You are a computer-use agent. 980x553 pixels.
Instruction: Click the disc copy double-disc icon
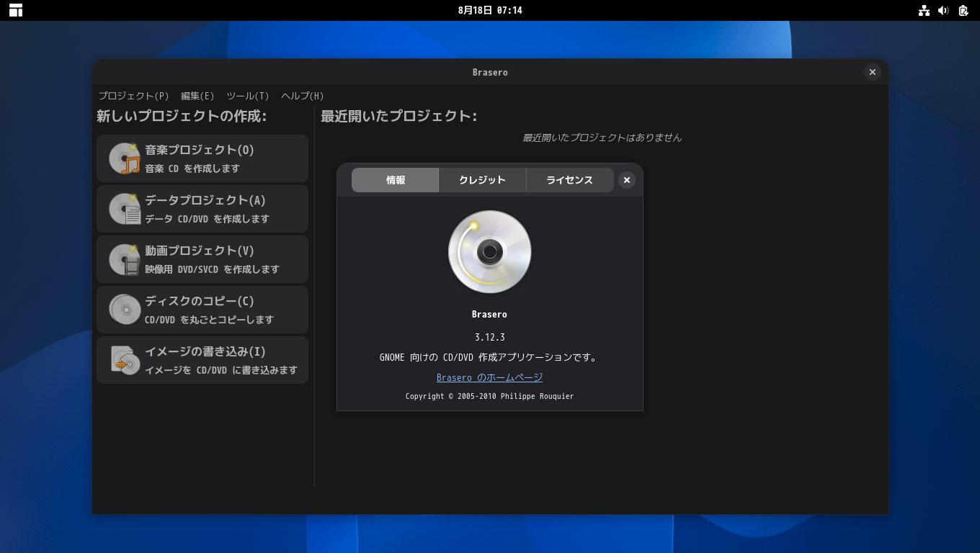point(125,310)
